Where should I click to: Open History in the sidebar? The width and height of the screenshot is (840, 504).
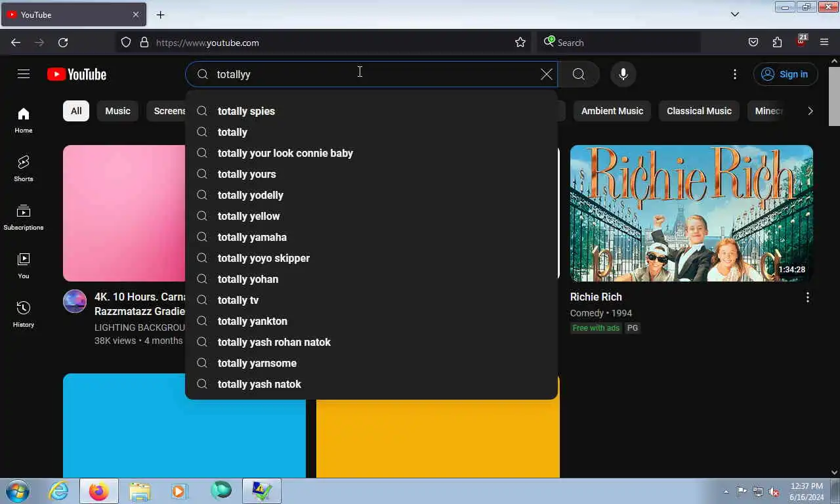[x=24, y=314]
